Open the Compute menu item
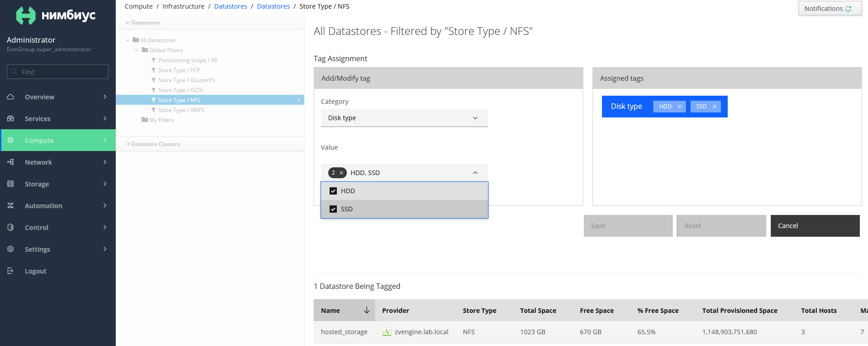 [x=58, y=140]
